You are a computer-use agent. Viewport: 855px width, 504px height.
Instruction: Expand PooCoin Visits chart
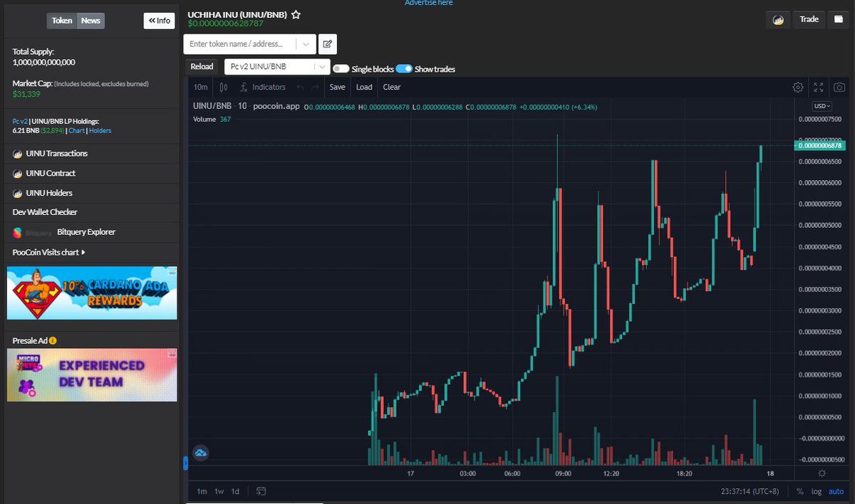click(49, 253)
